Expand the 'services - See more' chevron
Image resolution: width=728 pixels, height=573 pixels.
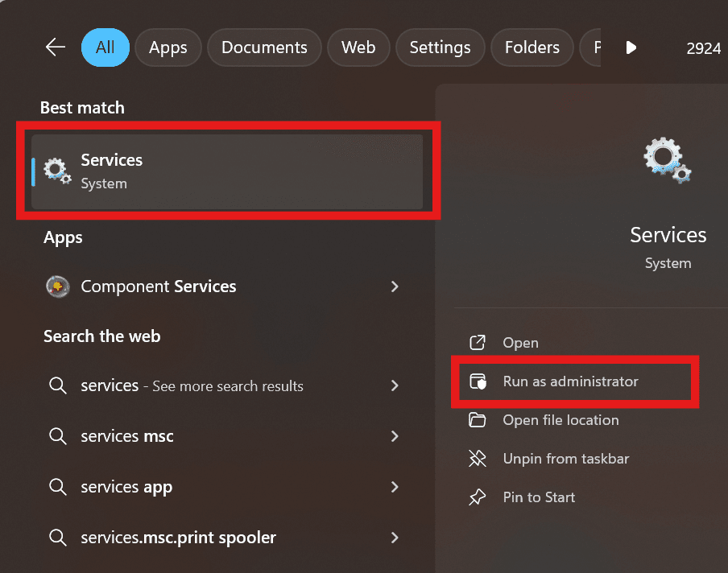coord(395,386)
